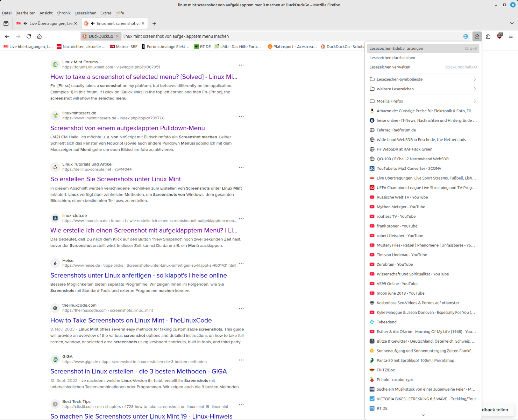
Task: Expand the Mozilla Firefox bookmarks folder
Action: [423, 101]
